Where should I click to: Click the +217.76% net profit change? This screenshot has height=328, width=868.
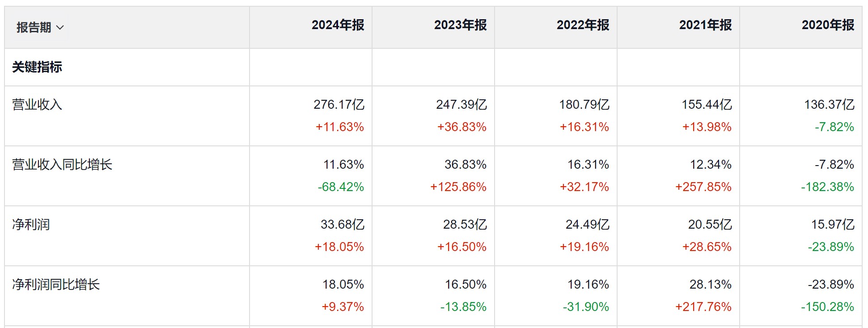coord(703,307)
